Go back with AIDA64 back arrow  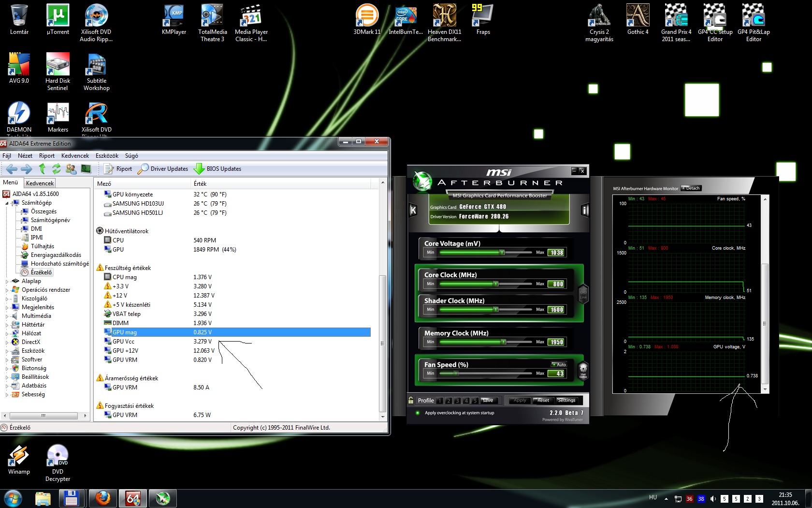[12, 169]
